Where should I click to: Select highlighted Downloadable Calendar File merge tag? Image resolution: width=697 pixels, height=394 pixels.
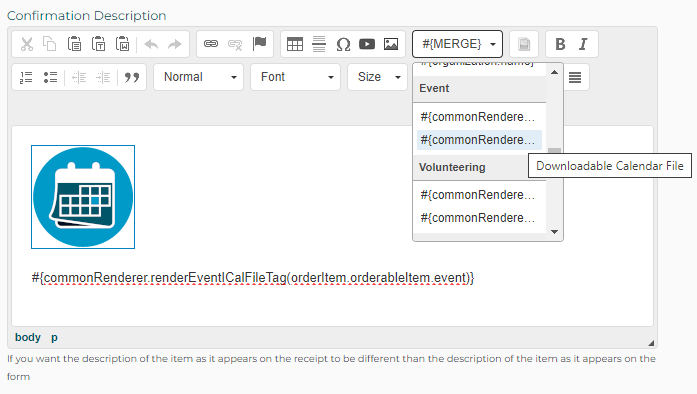click(x=478, y=140)
